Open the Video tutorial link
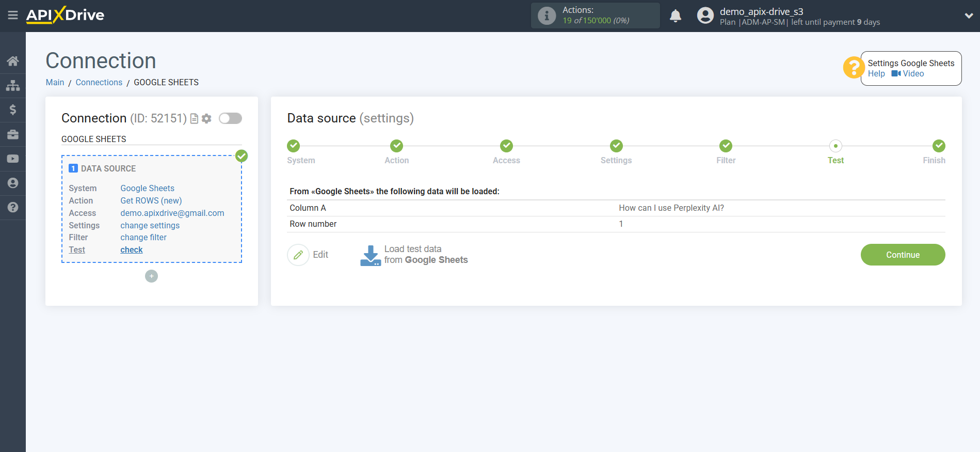 coord(908,73)
